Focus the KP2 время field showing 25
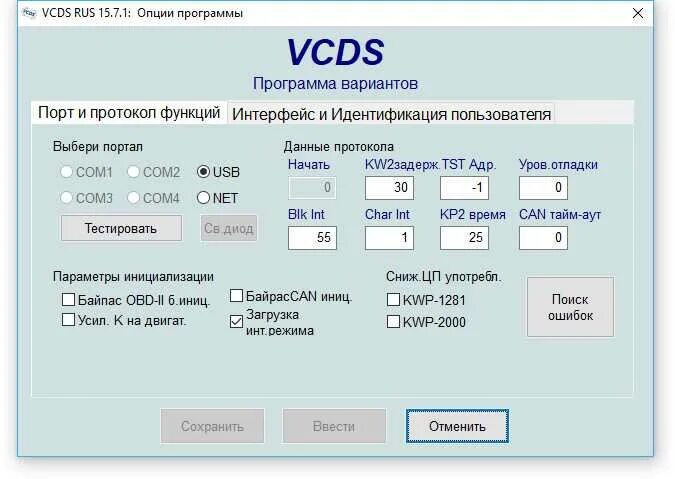Image resolution: width=675 pixels, height=479 pixels. (464, 238)
